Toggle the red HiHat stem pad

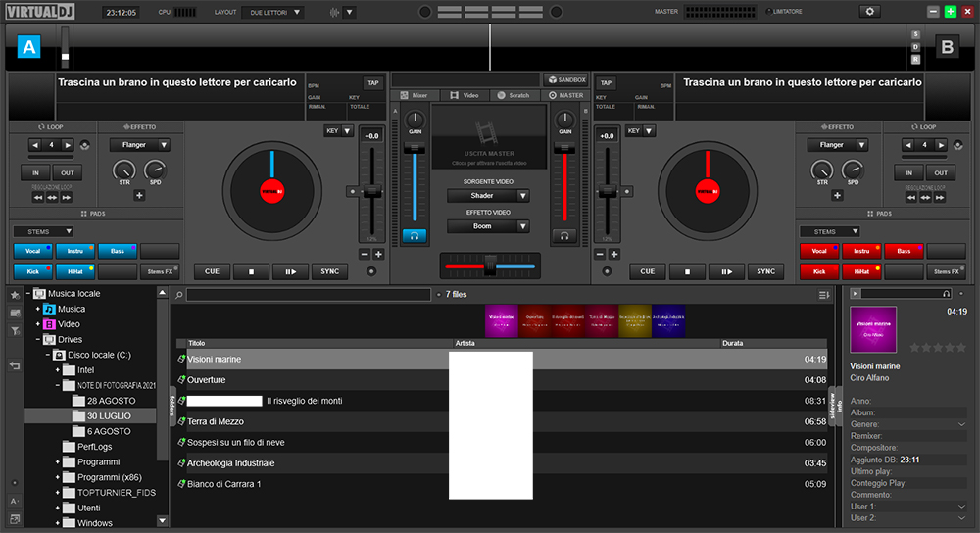[x=861, y=271]
